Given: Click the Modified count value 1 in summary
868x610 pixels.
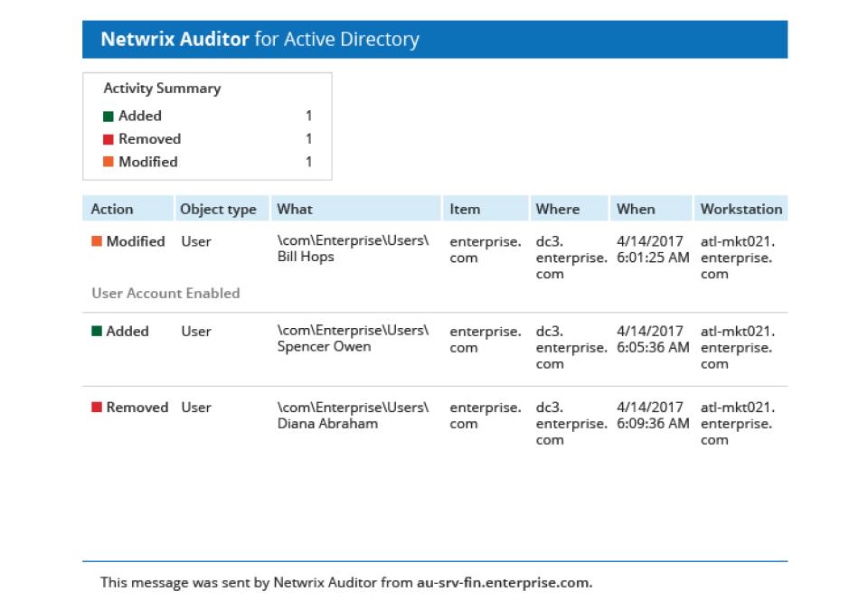Looking at the screenshot, I should coord(309,162).
